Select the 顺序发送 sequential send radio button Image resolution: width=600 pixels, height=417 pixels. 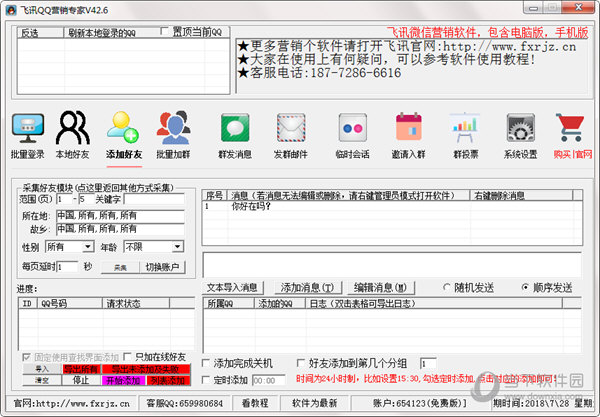(525, 287)
